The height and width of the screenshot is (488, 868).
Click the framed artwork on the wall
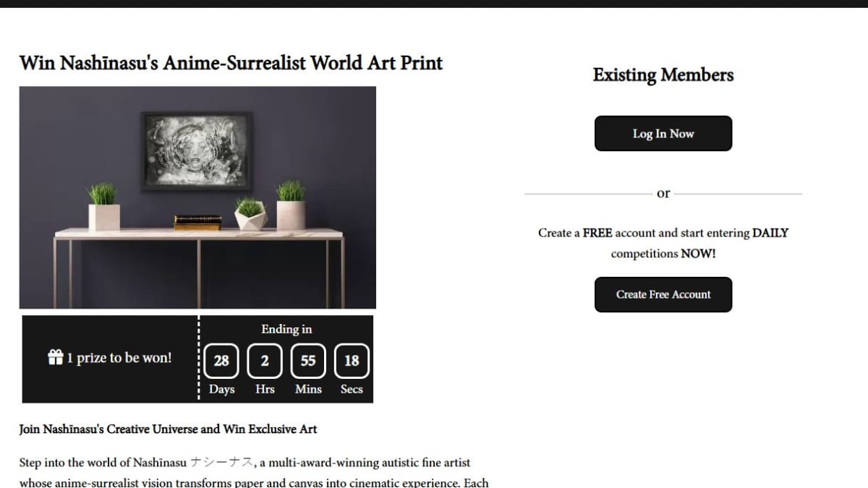[x=197, y=152]
